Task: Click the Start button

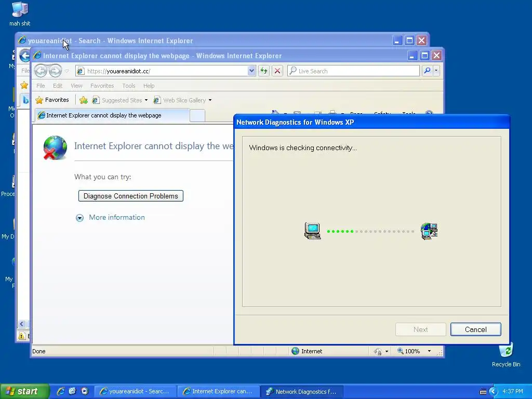Action: click(24, 392)
